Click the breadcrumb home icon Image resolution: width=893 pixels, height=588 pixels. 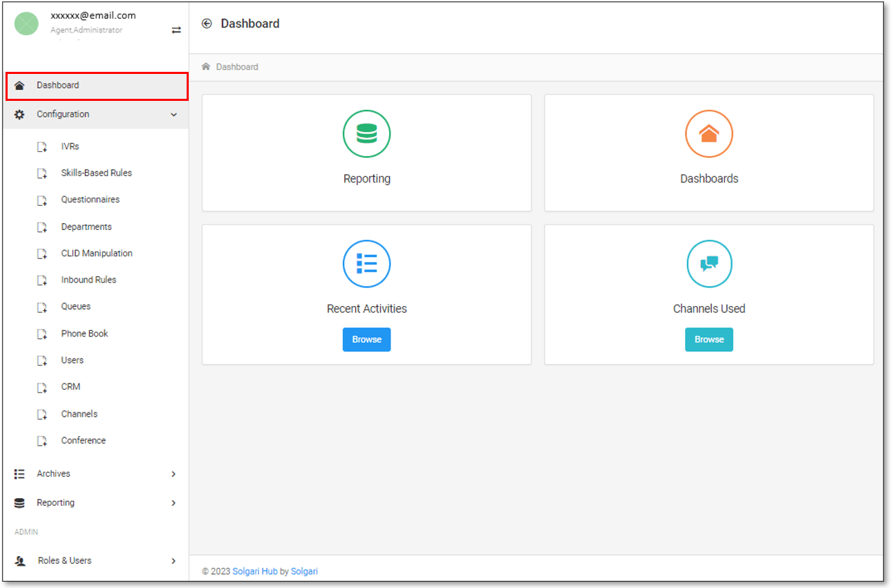point(205,66)
